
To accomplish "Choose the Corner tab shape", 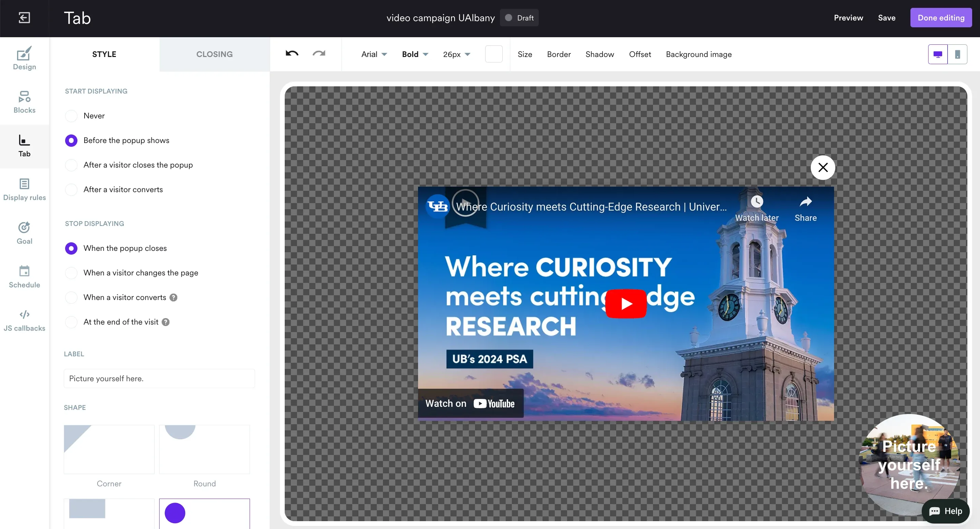I will 109,449.
